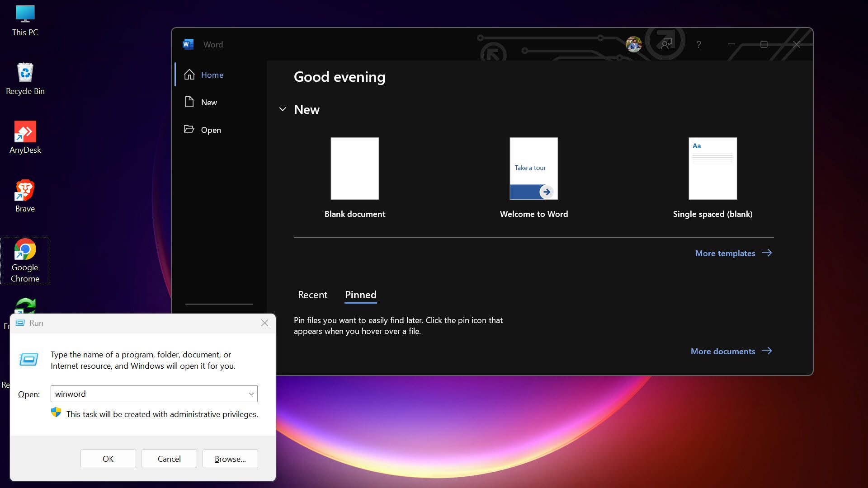Image resolution: width=868 pixels, height=488 pixels.
Task: Click the 'Blank document' label text
Action: (355, 214)
